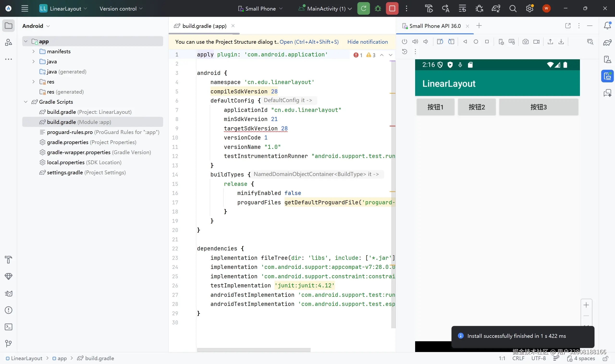Open the Notifications bell panel
The width and height of the screenshot is (615, 364).
pyautogui.click(x=607, y=25)
